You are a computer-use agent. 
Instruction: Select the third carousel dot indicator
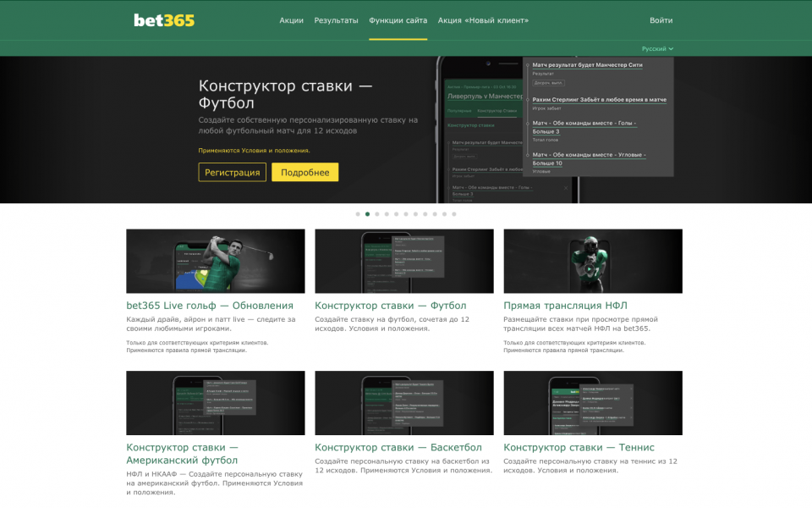point(377,214)
